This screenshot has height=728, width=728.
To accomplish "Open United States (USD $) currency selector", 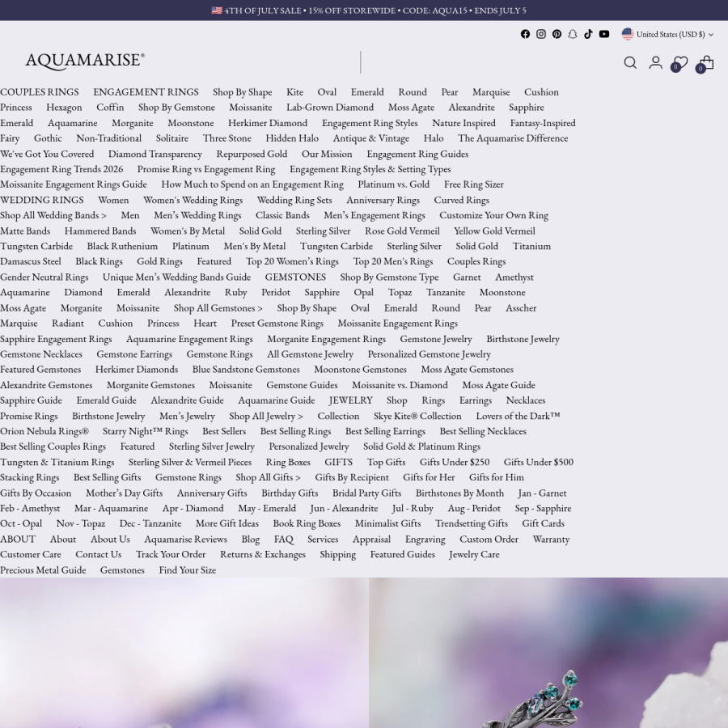I will tap(668, 34).
